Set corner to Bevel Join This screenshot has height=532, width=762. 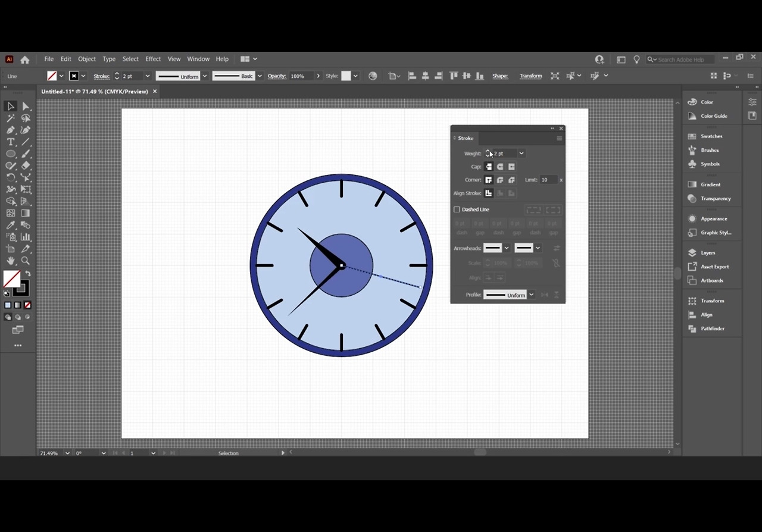coord(511,180)
